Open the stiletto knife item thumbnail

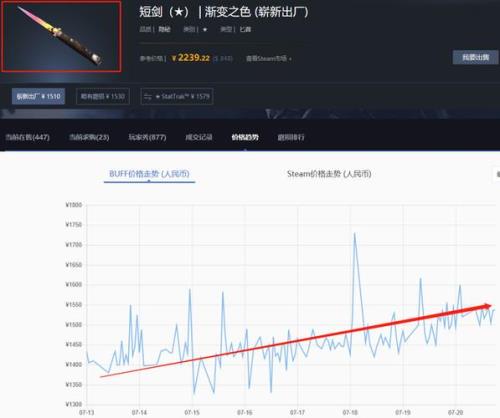(x=61, y=36)
